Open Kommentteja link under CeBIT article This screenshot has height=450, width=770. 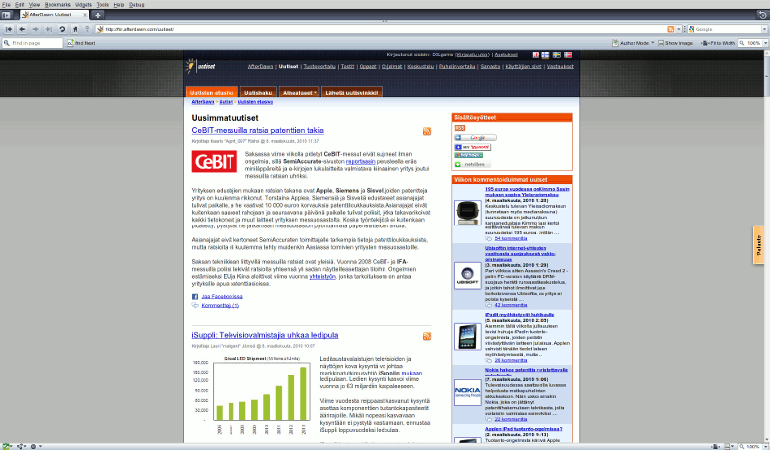click(220, 306)
